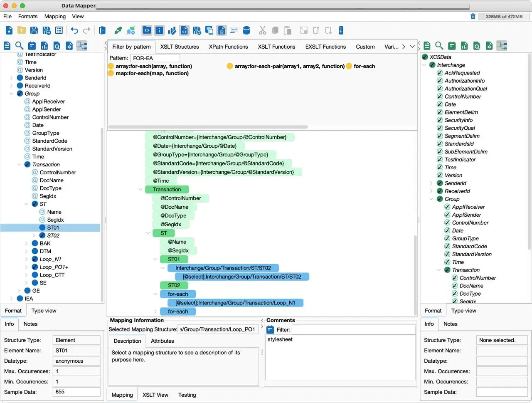The image size is (532, 403).
Task: Collapse the Group node in source tree
Action: (11, 94)
